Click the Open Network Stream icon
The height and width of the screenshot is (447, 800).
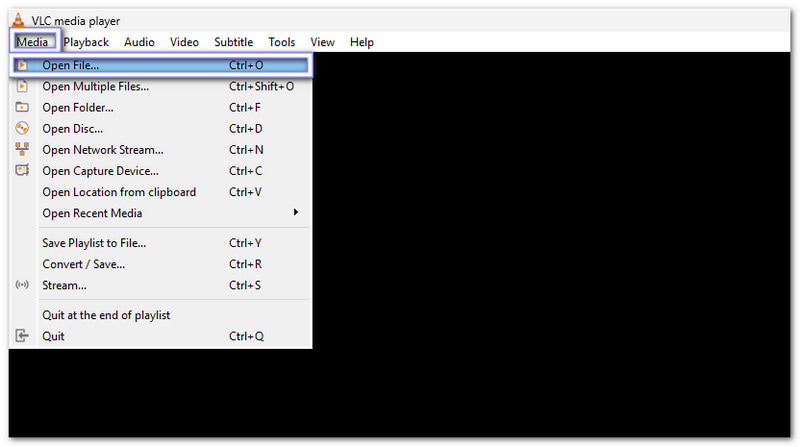tap(22, 149)
